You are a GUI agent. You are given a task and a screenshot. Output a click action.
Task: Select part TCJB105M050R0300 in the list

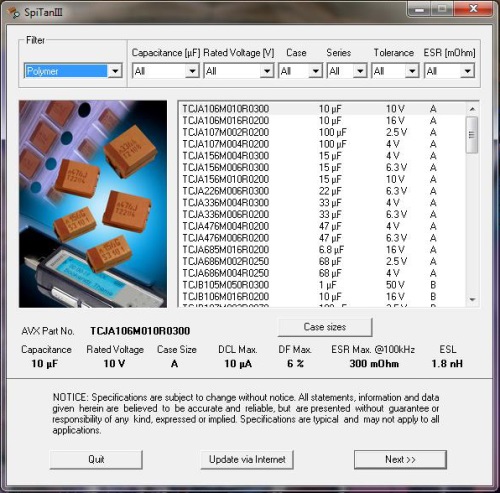pos(322,285)
